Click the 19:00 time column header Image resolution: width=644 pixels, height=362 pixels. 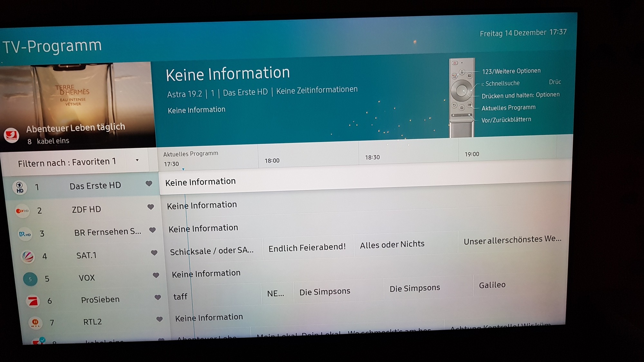[507, 150]
